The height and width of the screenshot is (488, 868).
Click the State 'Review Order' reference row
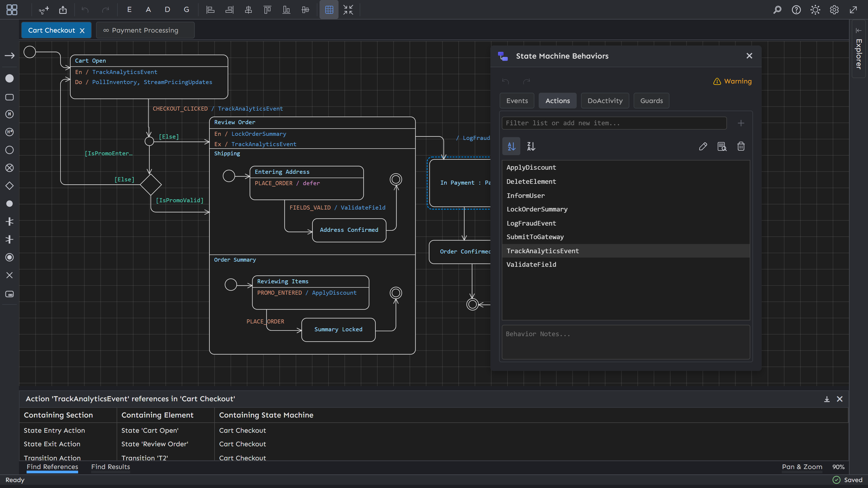tap(433, 444)
